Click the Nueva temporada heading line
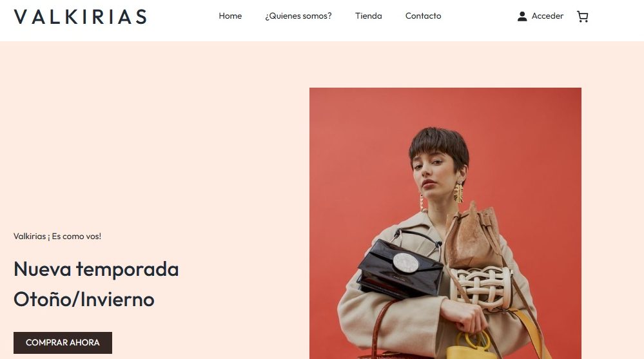 tap(96, 269)
